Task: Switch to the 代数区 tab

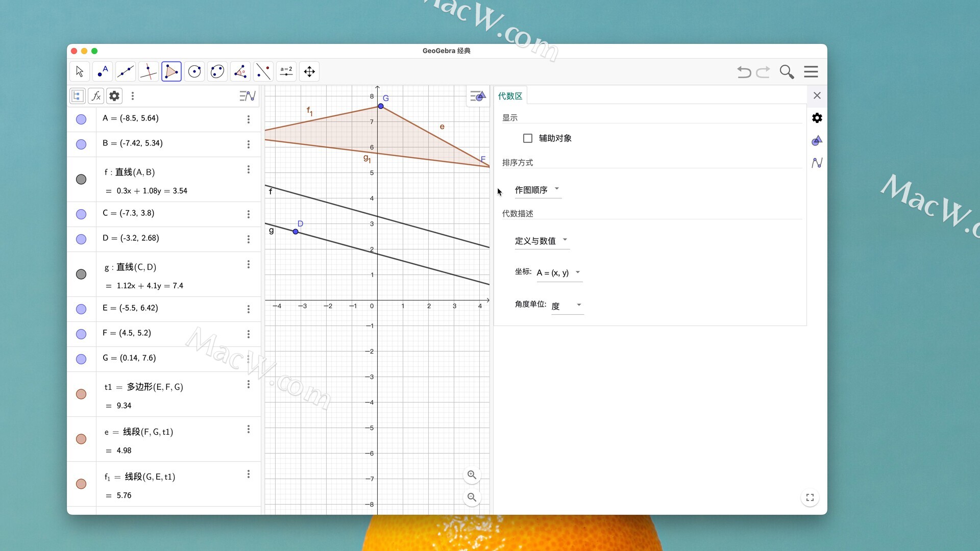Action: pos(510,96)
